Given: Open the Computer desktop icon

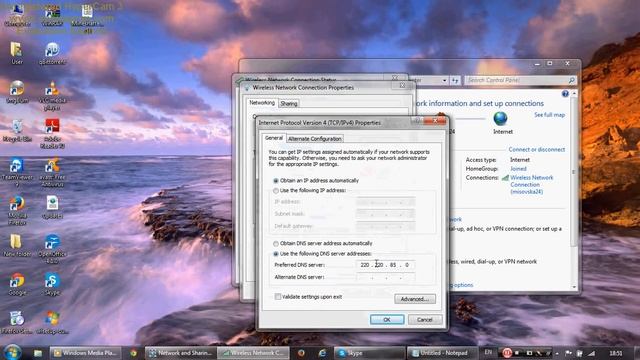Looking at the screenshot, I should [x=17, y=15].
